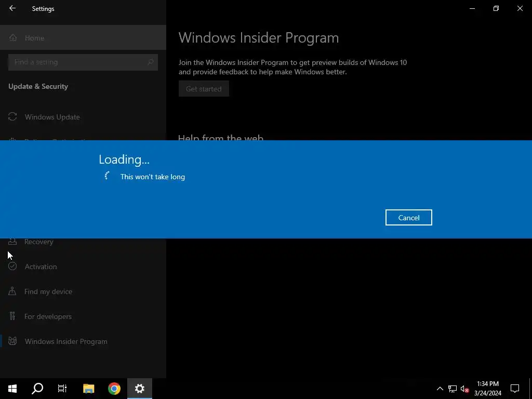Open Task View from taskbar
Screen dimensions: 532x399
(62, 389)
